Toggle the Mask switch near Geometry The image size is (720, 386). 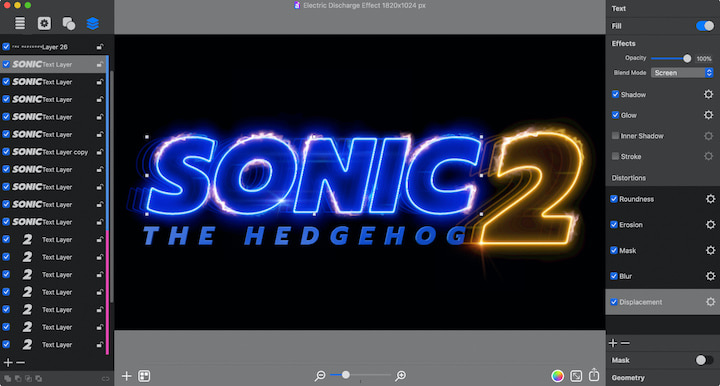704,360
